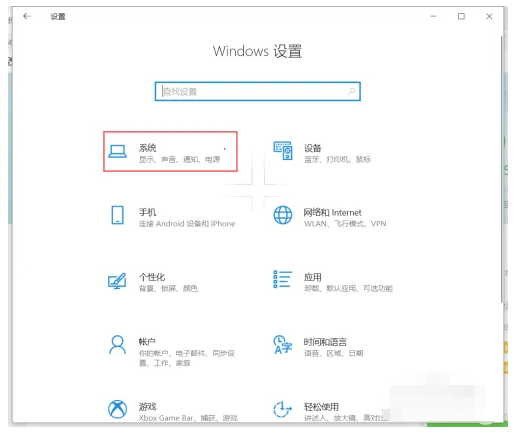The image size is (516, 434).
Task: Click 卸载、默认应用、可选功能 description text
Action: [348, 288]
